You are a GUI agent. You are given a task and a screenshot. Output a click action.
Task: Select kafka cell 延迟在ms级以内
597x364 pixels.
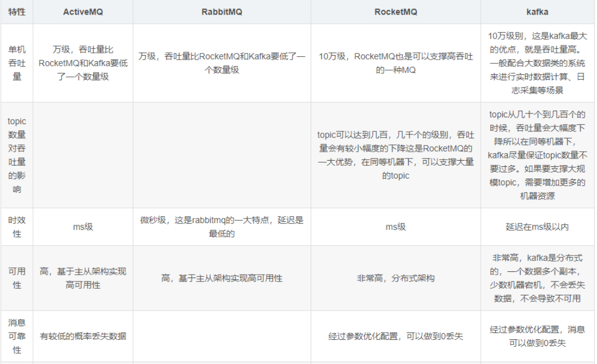(x=537, y=226)
